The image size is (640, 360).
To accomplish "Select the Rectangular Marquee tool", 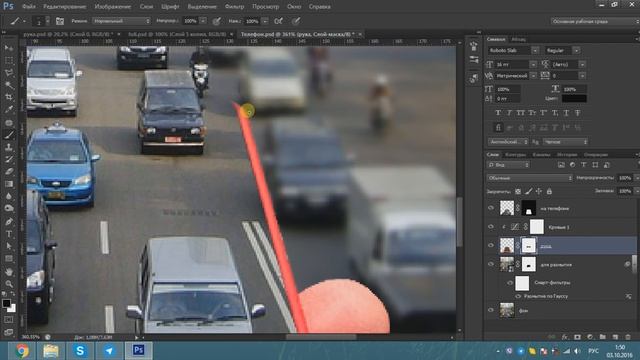I will tap(9, 60).
